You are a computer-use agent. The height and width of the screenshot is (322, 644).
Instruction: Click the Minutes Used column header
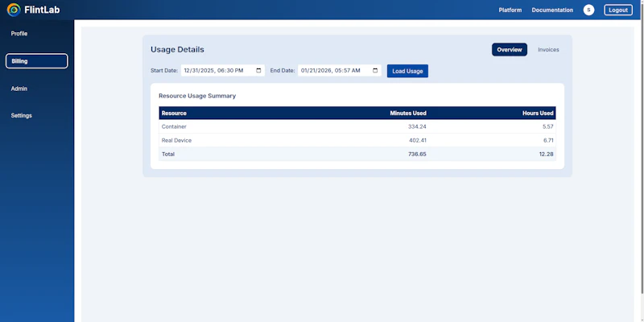(x=408, y=113)
